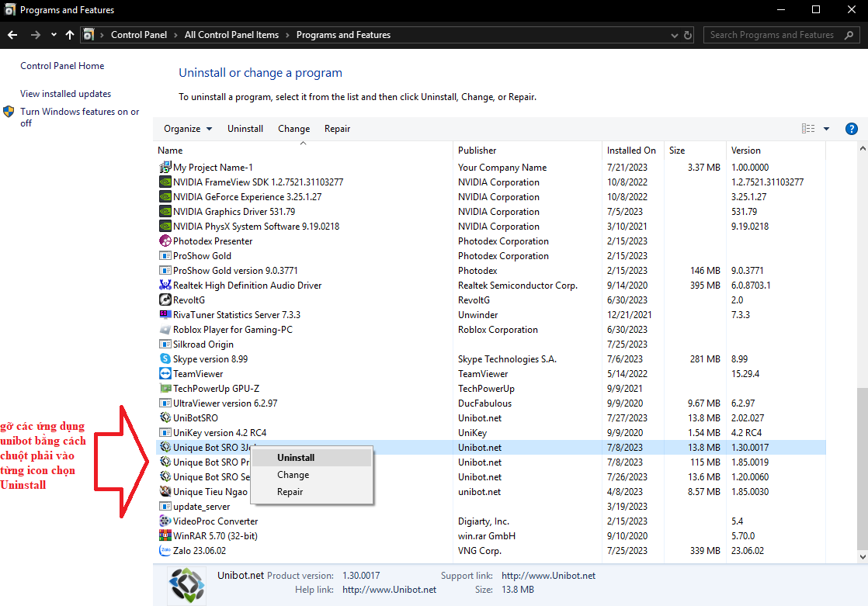Expand the chevron after All Control Panel Items
Screen dimensions: 868x606
click(287, 35)
